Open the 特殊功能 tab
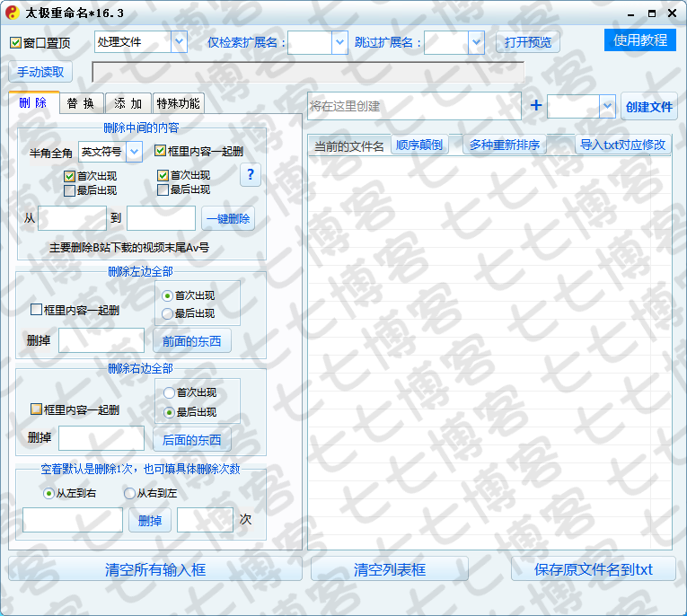Viewport: 687px width, 616px height. (x=179, y=103)
